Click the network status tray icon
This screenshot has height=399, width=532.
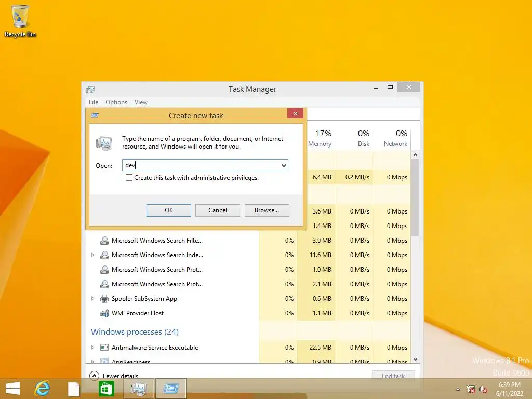[470, 389]
